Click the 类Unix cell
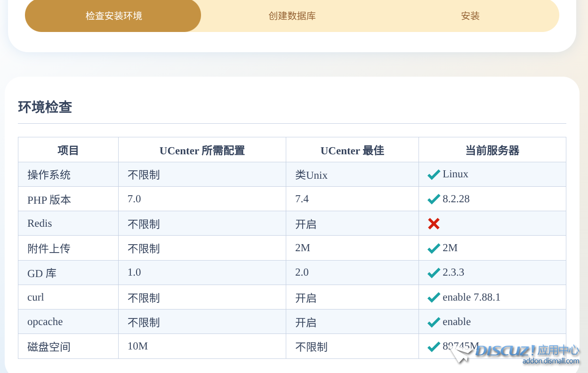 [x=311, y=175]
